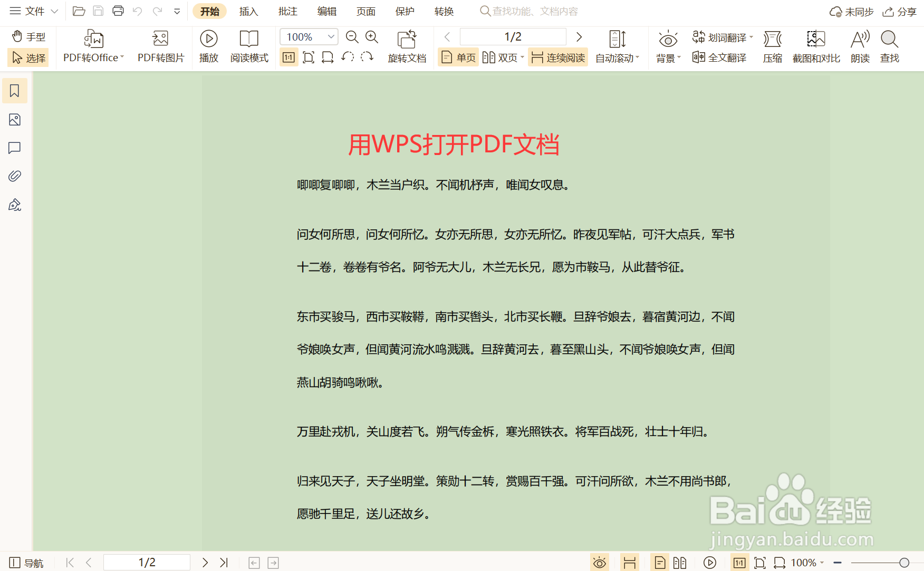Screen dimensions: 924x571
Task: Click 压缩 compress tool
Action: click(773, 46)
